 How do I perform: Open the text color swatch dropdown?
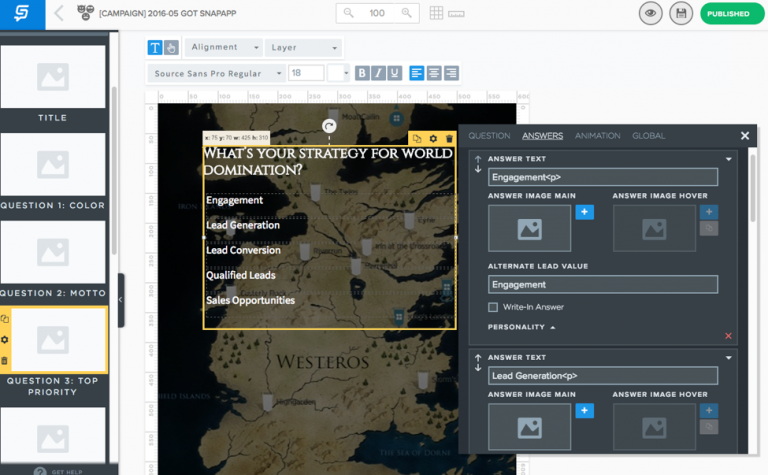click(338, 73)
